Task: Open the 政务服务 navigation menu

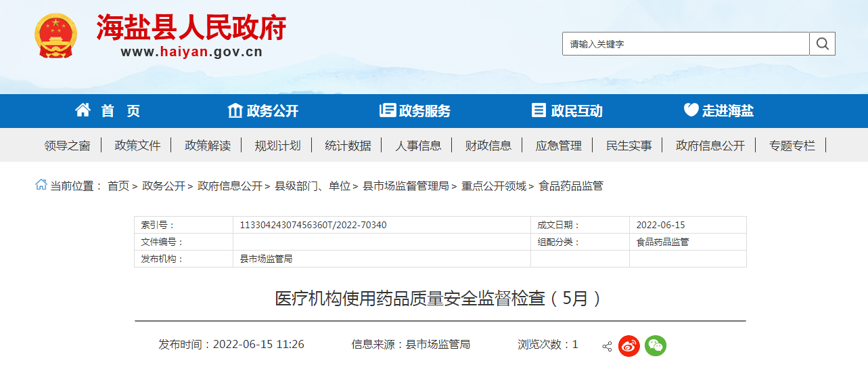Action: point(415,111)
